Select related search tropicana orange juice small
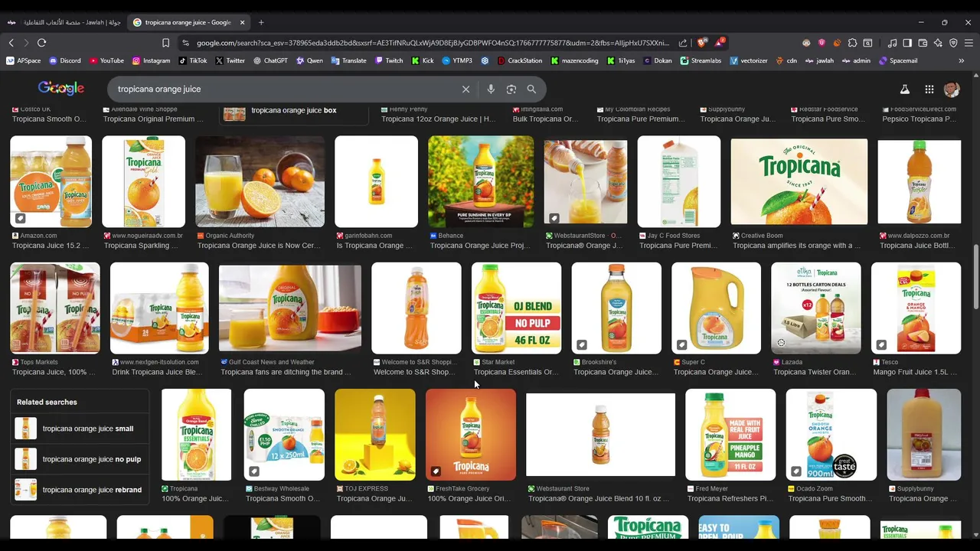980x551 pixels. coord(79,429)
